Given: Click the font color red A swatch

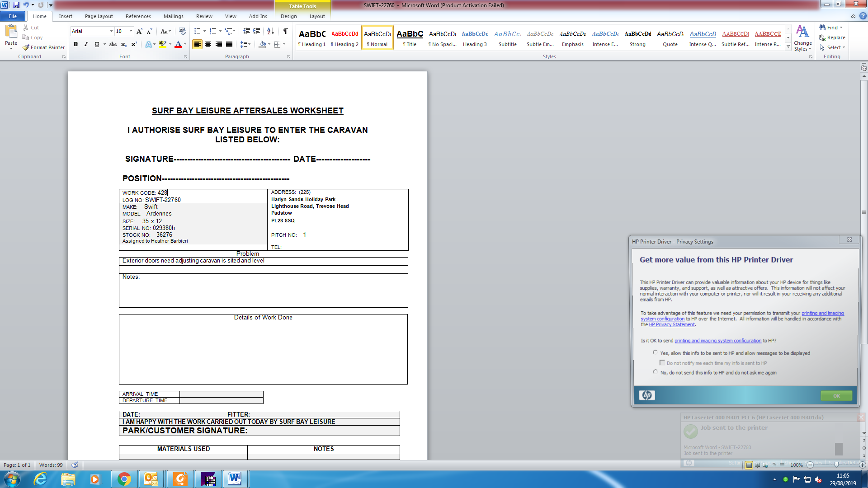Looking at the screenshot, I should (178, 44).
